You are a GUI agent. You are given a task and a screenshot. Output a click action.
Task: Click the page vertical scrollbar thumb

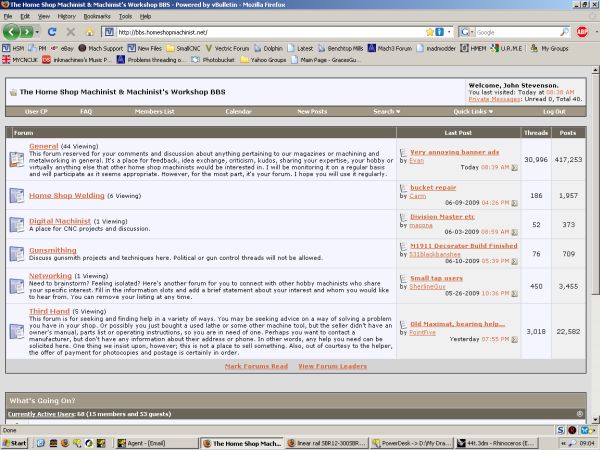coord(595,185)
